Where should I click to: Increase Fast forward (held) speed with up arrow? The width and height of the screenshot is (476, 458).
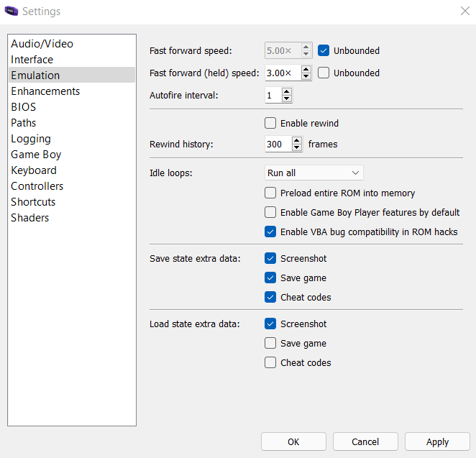(306, 69)
